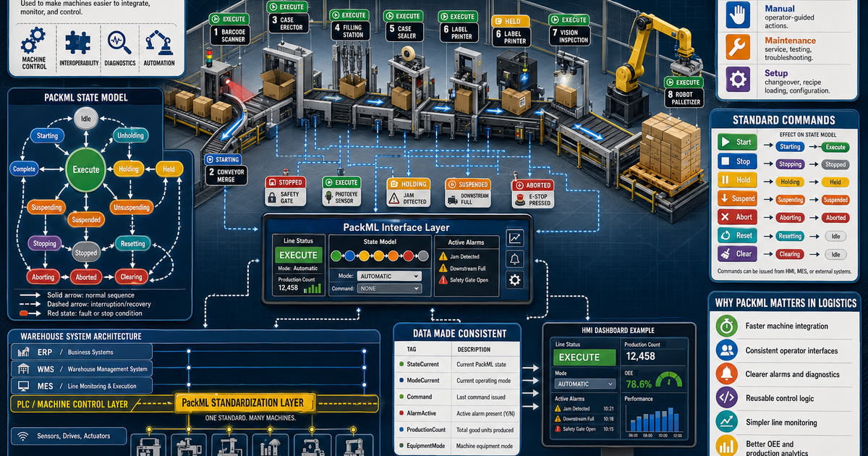Click the Faster machine integration stopwatch icon
Image resolution: width=868 pixels, height=456 pixels.
[726, 326]
